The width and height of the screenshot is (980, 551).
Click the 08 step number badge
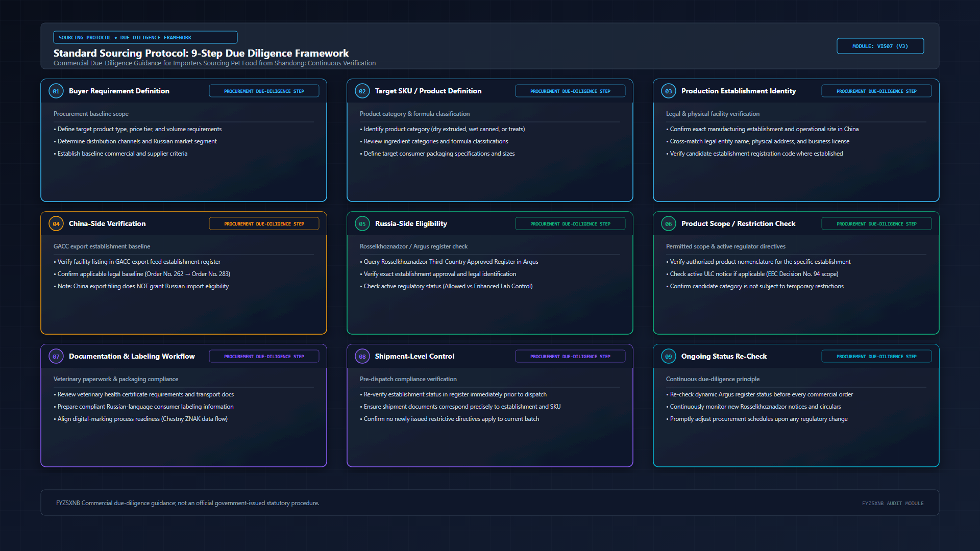(x=362, y=357)
